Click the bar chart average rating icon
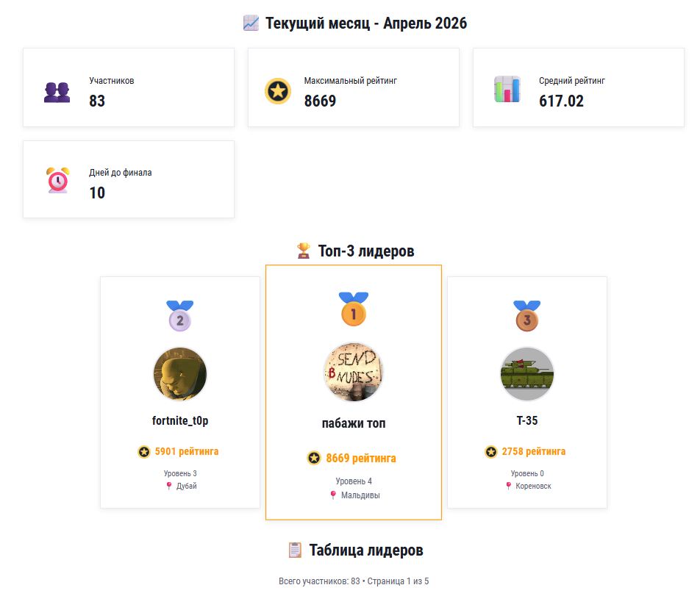 pos(507,90)
